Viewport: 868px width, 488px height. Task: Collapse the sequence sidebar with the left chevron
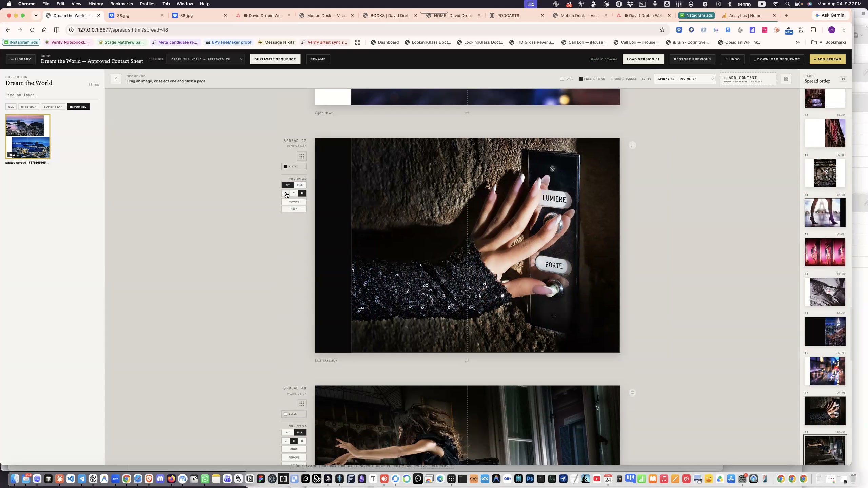click(116, 79)
